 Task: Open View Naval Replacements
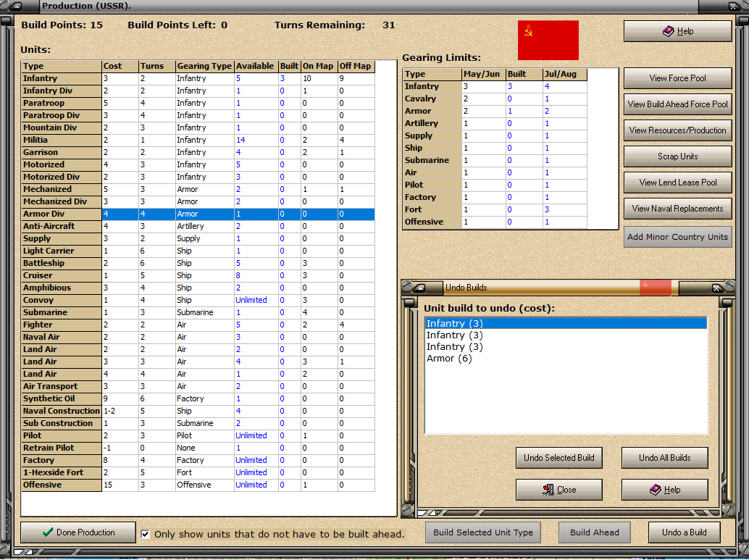click(x=677, y=209)
